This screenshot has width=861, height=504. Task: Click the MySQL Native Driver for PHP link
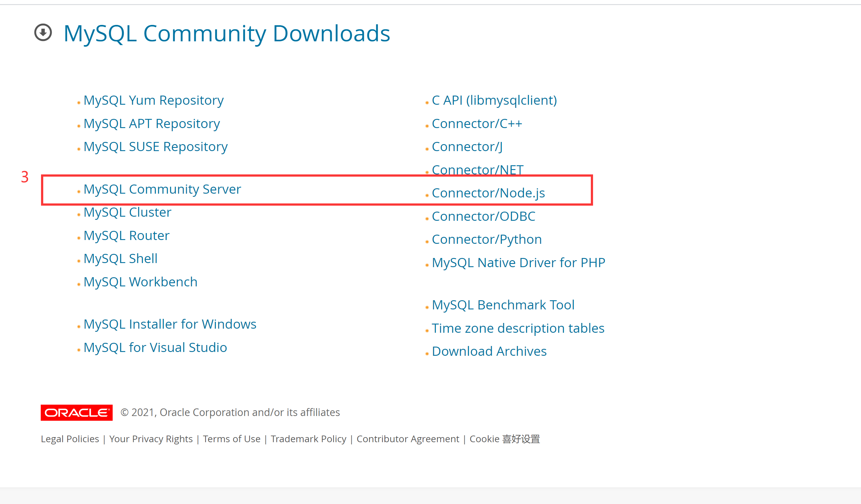click(518, 263)
